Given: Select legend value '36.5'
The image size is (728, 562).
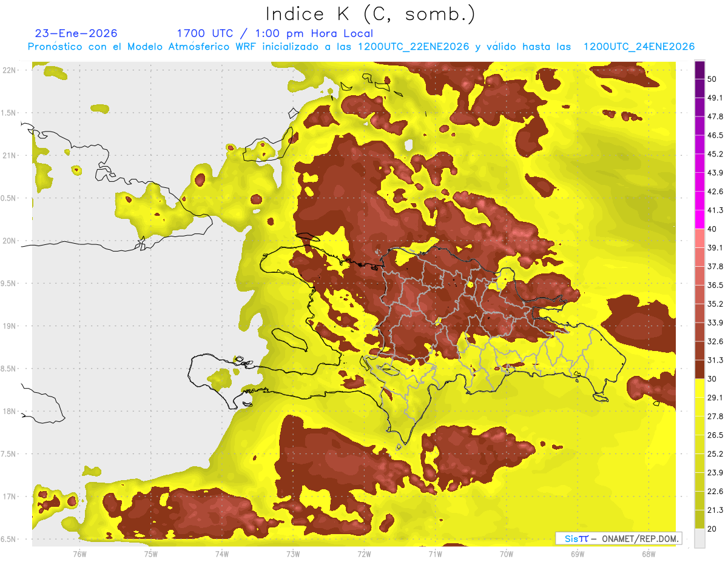Looking at the screenshot, I should (x=715, y=285).
